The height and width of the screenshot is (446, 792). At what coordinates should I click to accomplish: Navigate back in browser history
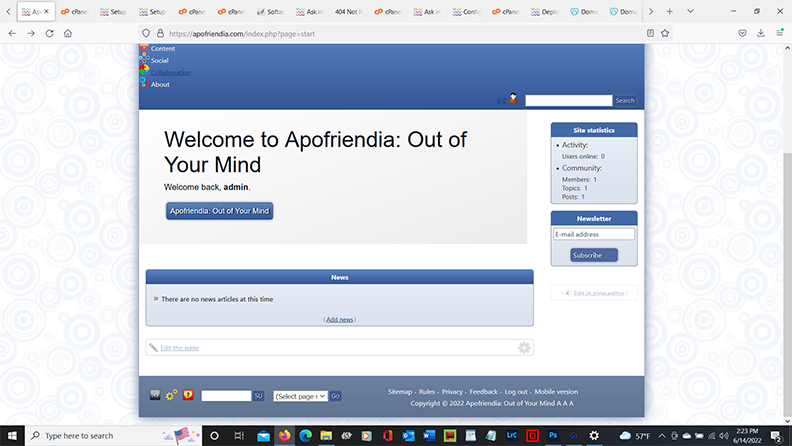pos(12,33)
